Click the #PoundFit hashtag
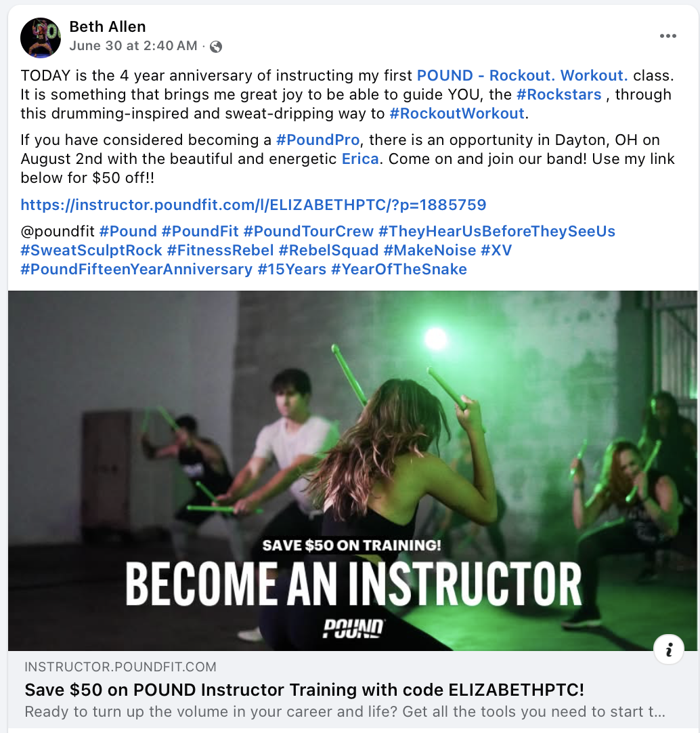700x733 pixels. 200,232
